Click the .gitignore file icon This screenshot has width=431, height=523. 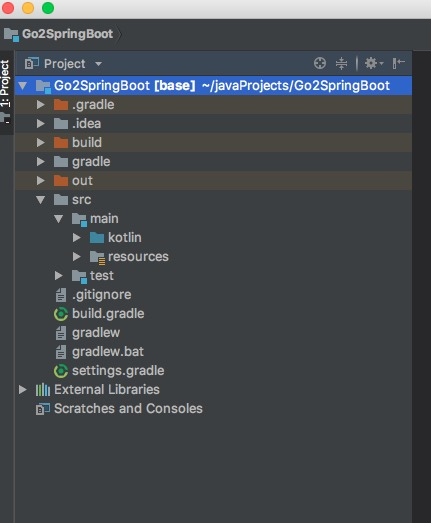coord(61,295)
